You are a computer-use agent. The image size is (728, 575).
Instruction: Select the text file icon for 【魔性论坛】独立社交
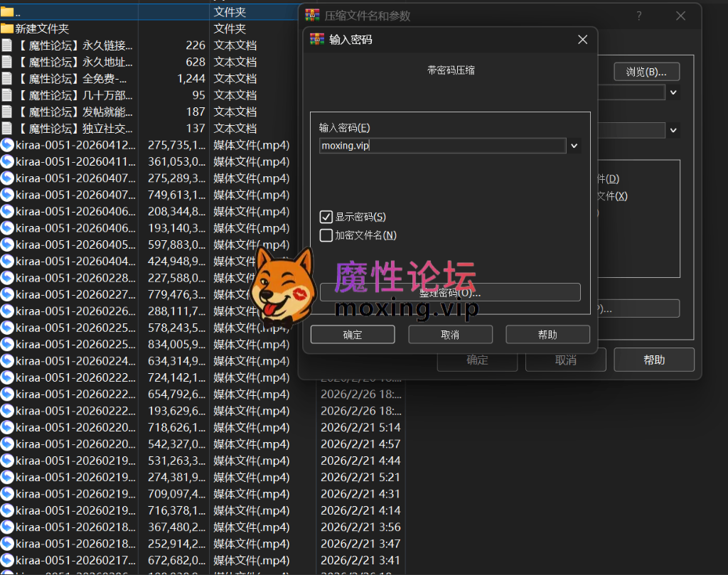(7, 128)
